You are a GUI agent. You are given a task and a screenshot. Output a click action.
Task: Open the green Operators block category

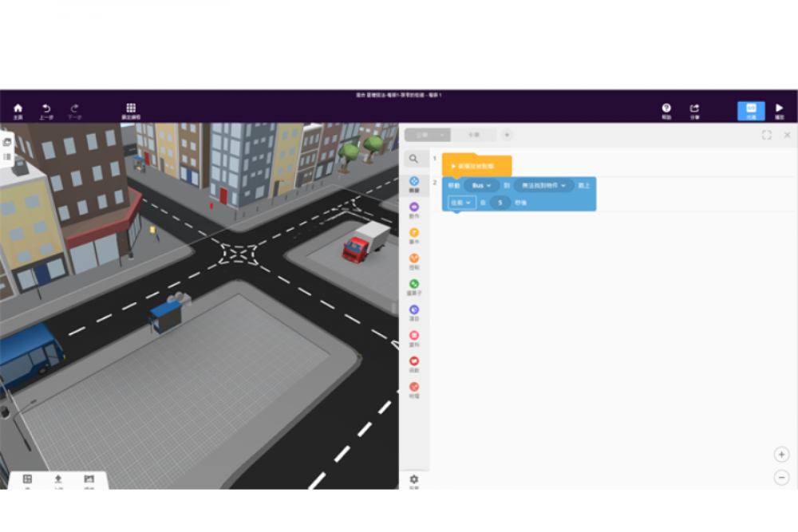click(414, 286)
